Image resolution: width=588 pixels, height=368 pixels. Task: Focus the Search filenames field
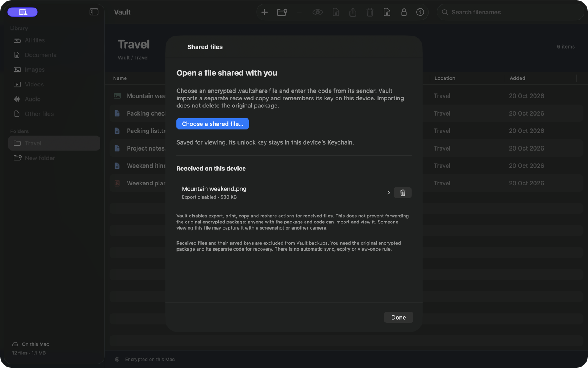click(510, 12)
